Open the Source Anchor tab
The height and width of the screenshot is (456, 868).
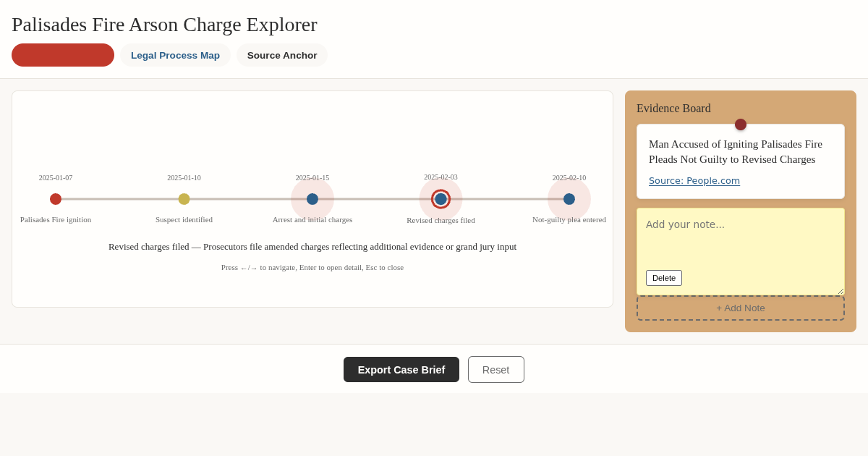click(282, 55)
